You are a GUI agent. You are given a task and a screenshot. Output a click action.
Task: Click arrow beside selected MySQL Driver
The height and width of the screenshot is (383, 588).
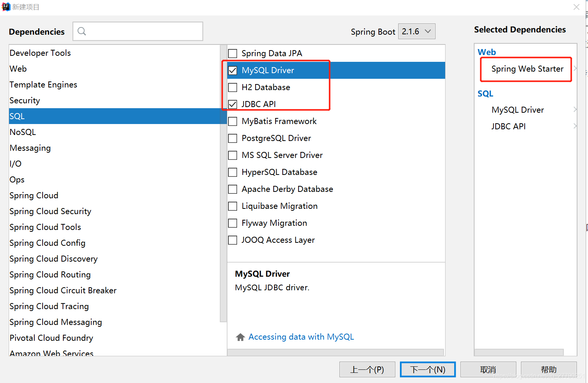click(575, 109)
